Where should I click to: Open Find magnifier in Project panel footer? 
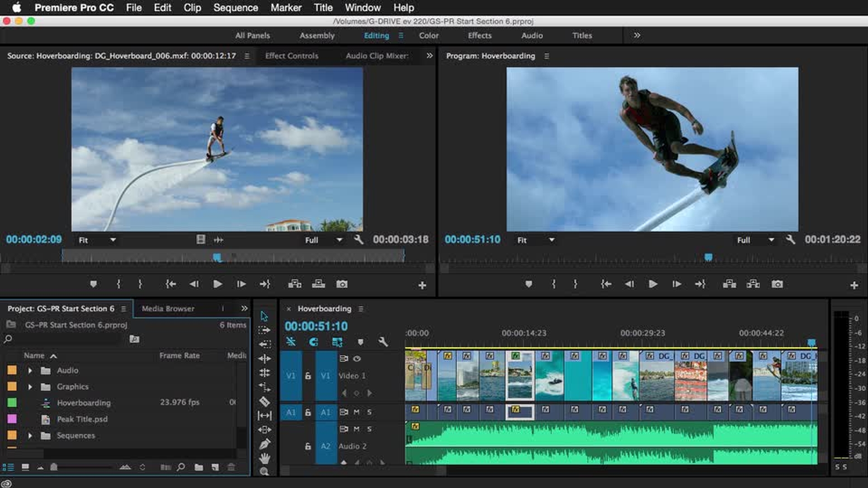tap(181, 467)
